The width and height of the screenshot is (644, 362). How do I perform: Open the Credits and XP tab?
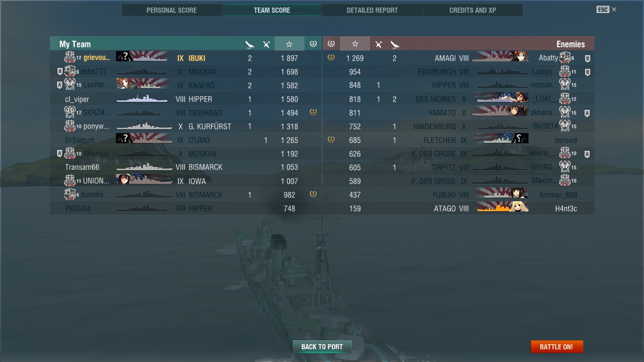472,10
